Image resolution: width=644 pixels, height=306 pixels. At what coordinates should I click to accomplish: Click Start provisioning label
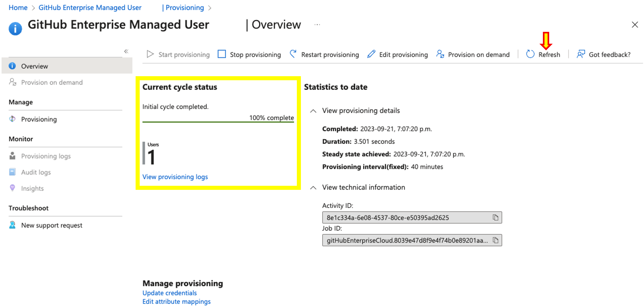[x=184, y=55]
